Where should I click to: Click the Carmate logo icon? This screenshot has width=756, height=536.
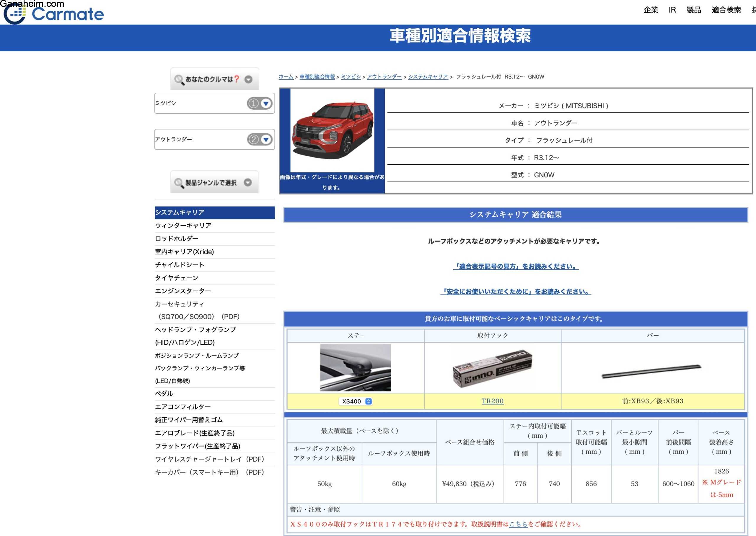pos(15,14)
